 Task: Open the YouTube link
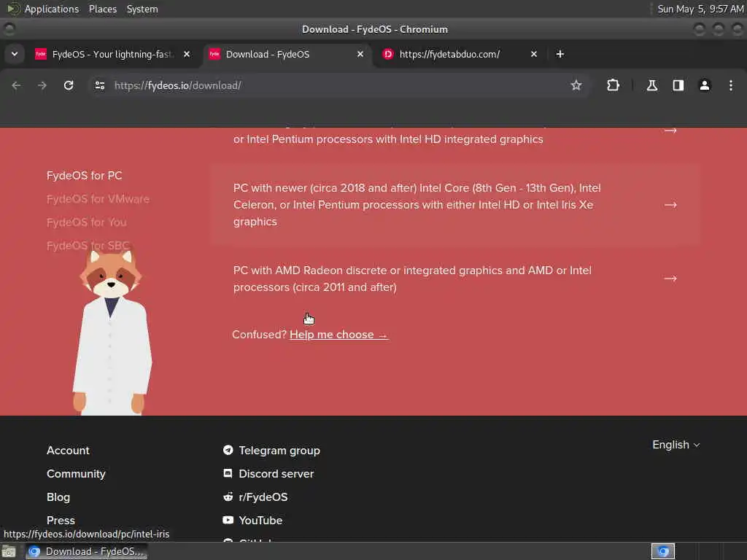tap(260, 520)
